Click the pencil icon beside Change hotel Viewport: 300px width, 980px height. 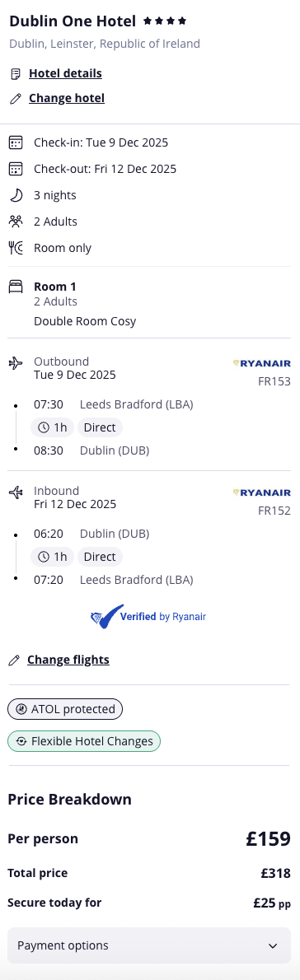[x=16, y=99]
